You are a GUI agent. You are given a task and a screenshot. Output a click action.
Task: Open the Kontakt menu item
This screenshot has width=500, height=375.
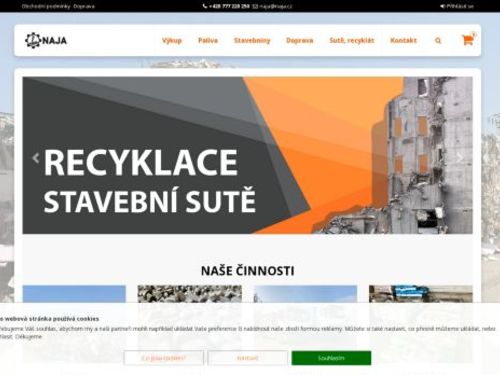403,40
